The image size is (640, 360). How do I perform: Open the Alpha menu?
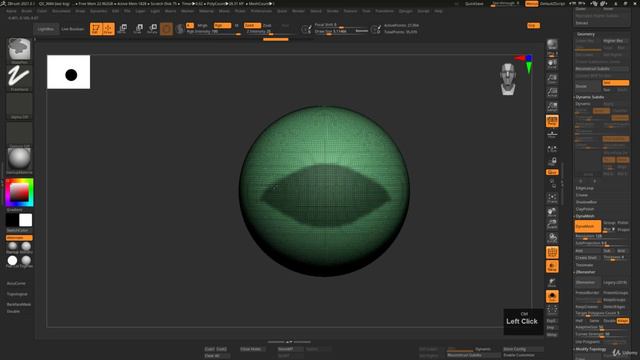point(11,11)
